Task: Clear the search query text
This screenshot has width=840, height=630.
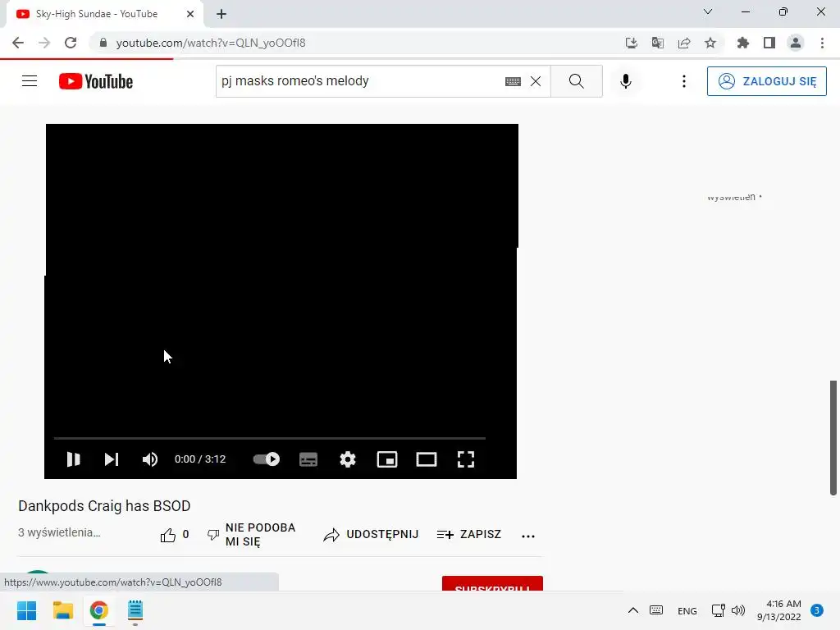Action: point(535,81)
